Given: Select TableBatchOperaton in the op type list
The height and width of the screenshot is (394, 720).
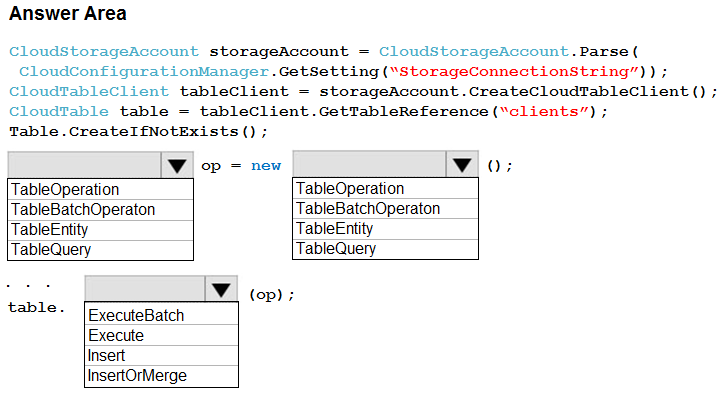Looking at the screenshot, I should click(x=101, y=209).
